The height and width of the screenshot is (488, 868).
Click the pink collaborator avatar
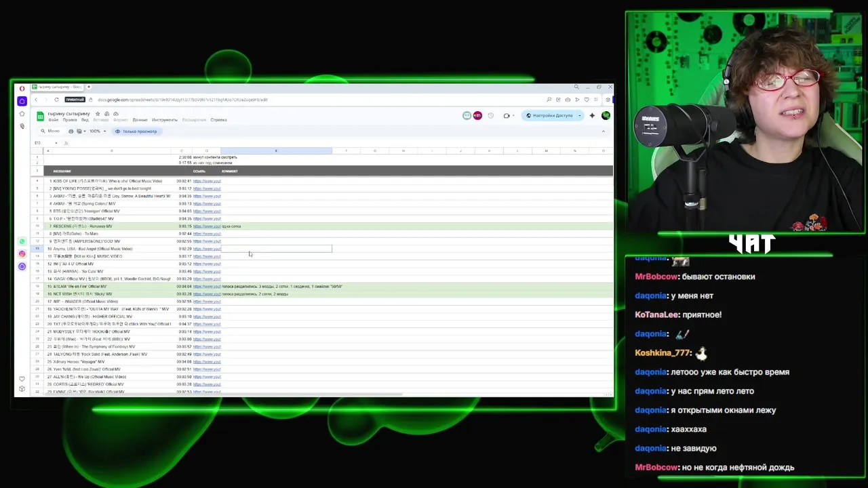477,116
